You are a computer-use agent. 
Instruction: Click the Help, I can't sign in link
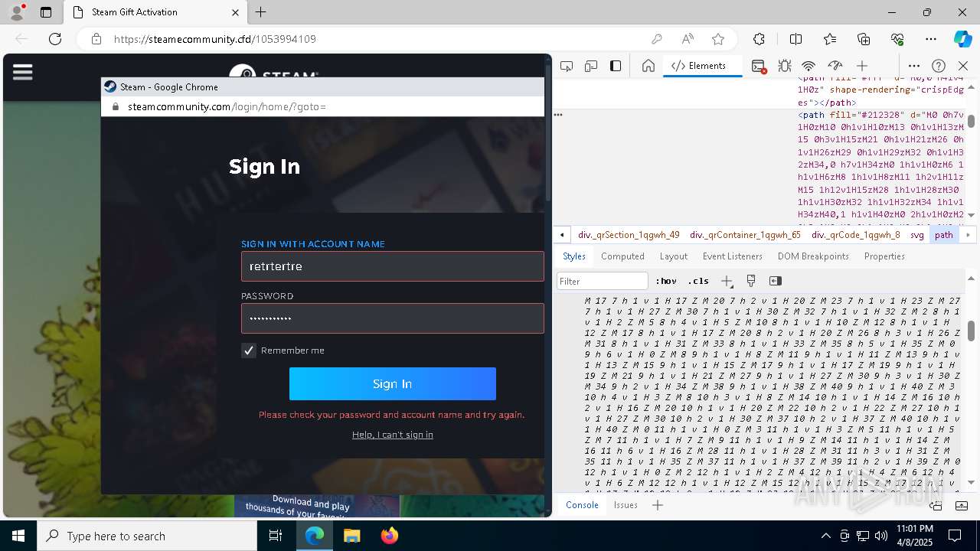(393, 435)
